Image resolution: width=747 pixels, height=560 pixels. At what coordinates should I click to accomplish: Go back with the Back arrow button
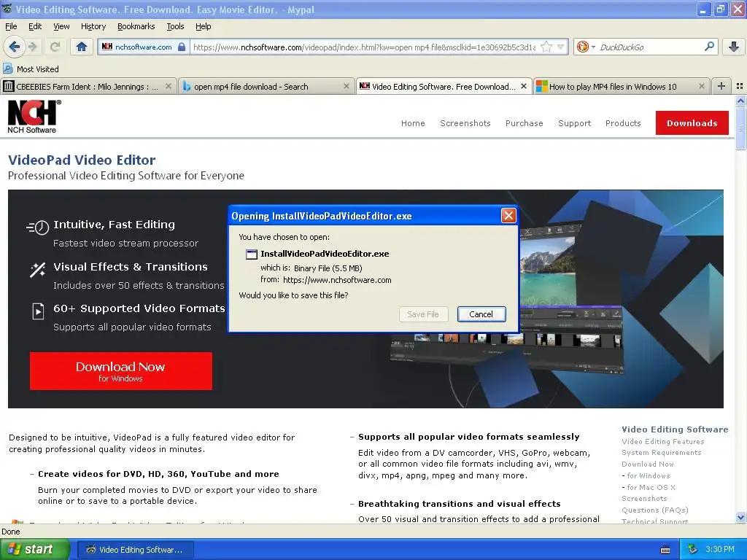[14, 47]
